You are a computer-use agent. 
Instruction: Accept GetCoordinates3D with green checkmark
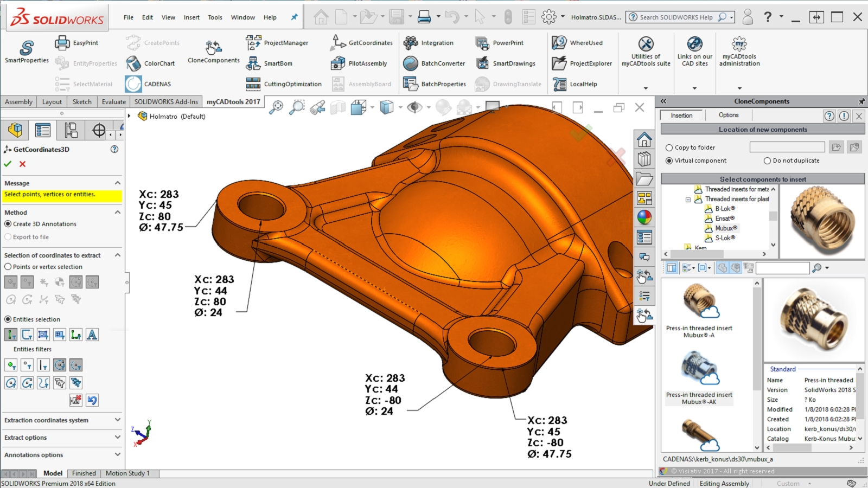click(x=8, y=164)
